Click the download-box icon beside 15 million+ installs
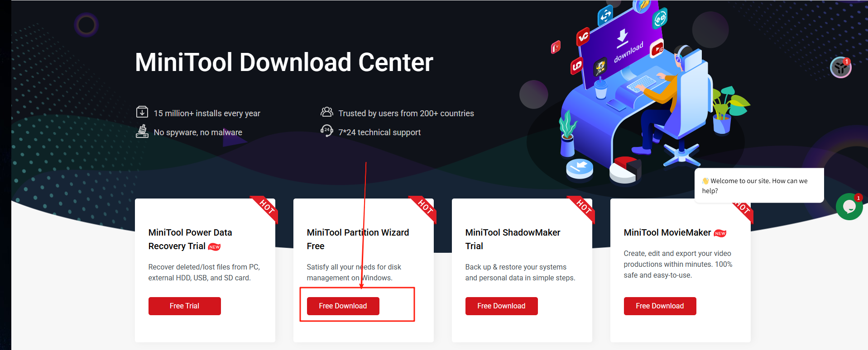This screenshot has height=350, width=868. [142, 112]
